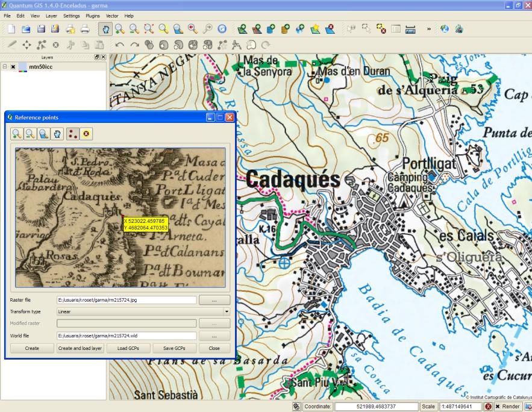The height and width of the screenshot is (412, 532).
Task: Collapse the mtn50icc layer tree node
Action: coord(5,66)
